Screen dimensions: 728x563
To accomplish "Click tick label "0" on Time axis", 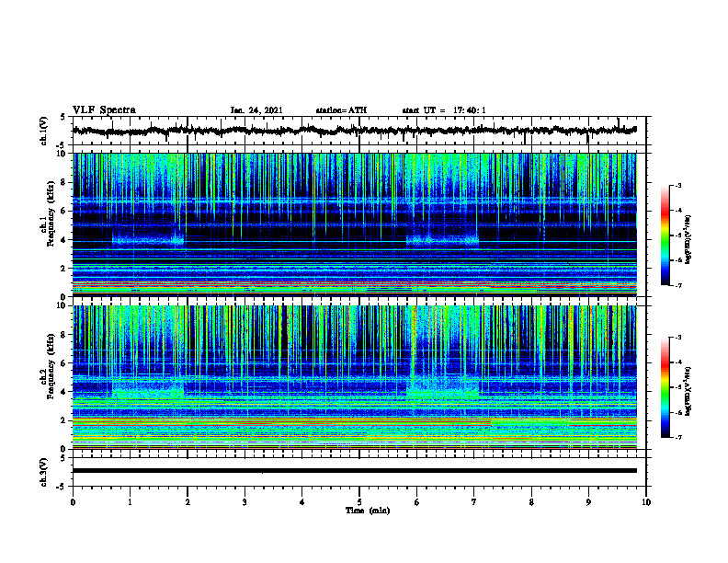I will tap(73, 502).
